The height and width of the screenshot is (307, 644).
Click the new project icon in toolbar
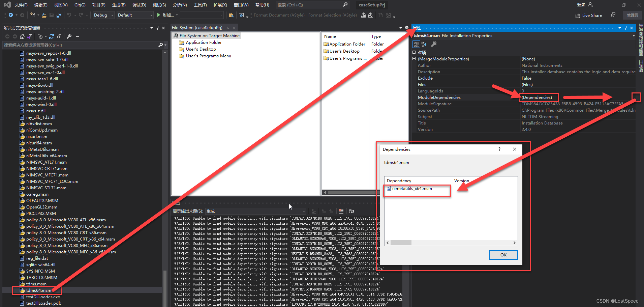click(33, 15)
